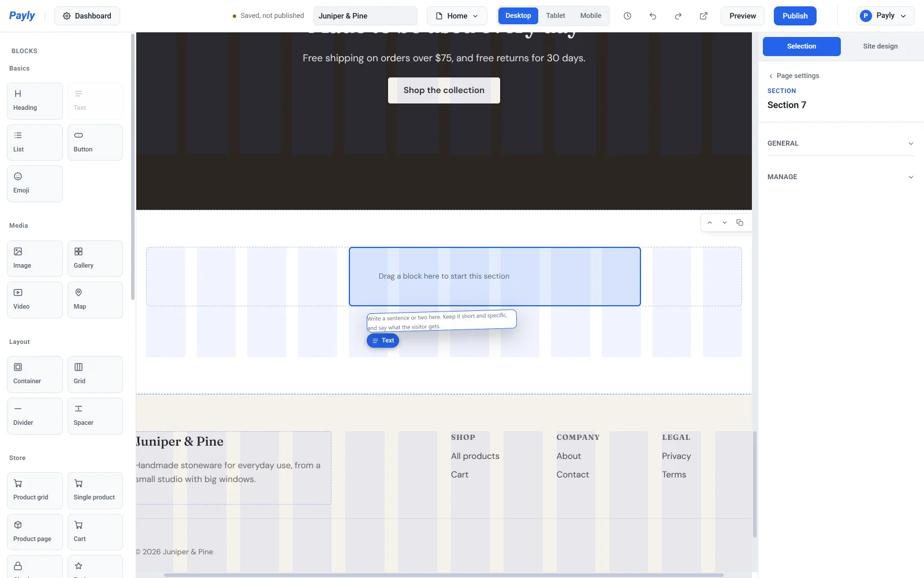Open the All products footer link
This screenshot has height=578, width=924.
coord(475,456)
